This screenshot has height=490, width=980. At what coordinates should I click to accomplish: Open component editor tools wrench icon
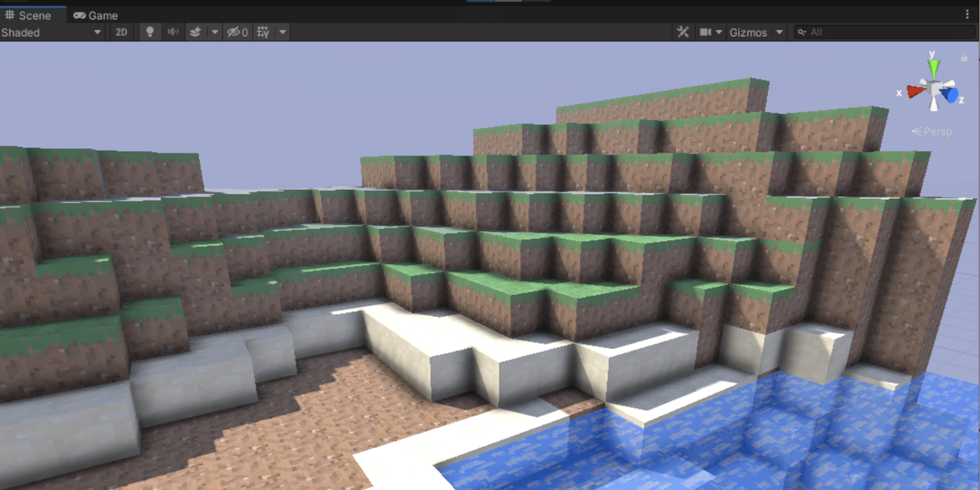tap(683, 32)
